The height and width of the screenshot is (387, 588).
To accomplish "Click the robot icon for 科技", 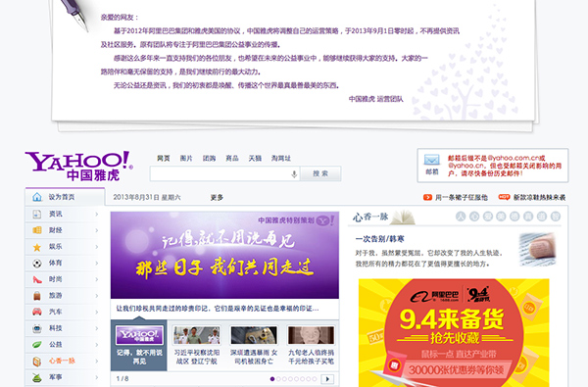I will (37, 328).
